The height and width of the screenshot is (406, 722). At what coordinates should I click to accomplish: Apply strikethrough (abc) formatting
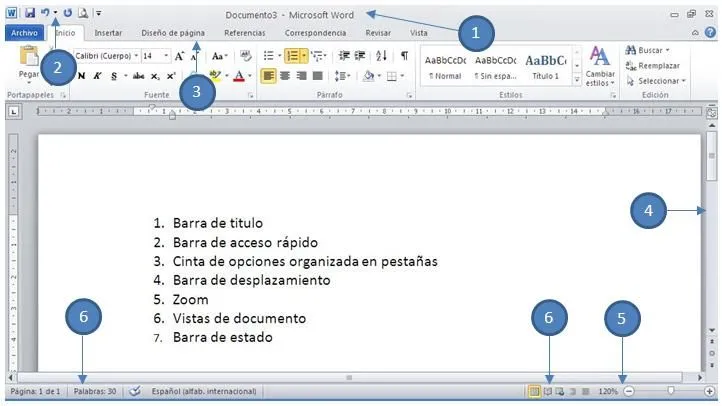click(138, 76)
